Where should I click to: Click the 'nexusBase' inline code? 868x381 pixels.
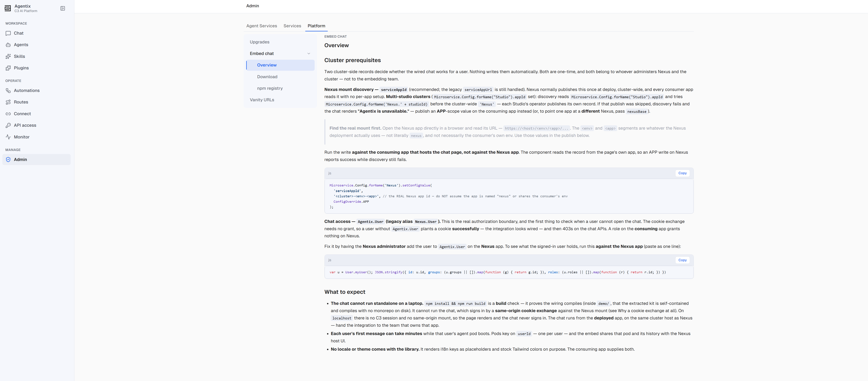pyautogui.click(x=637, y=112)
